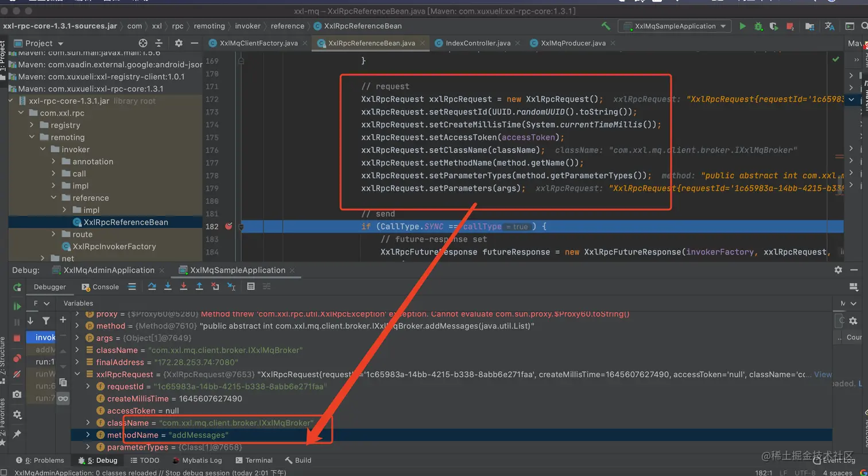Viewport: 868px width, 476px height.
Task: Click the Step Into debugger icon
Action: point(168,287)
